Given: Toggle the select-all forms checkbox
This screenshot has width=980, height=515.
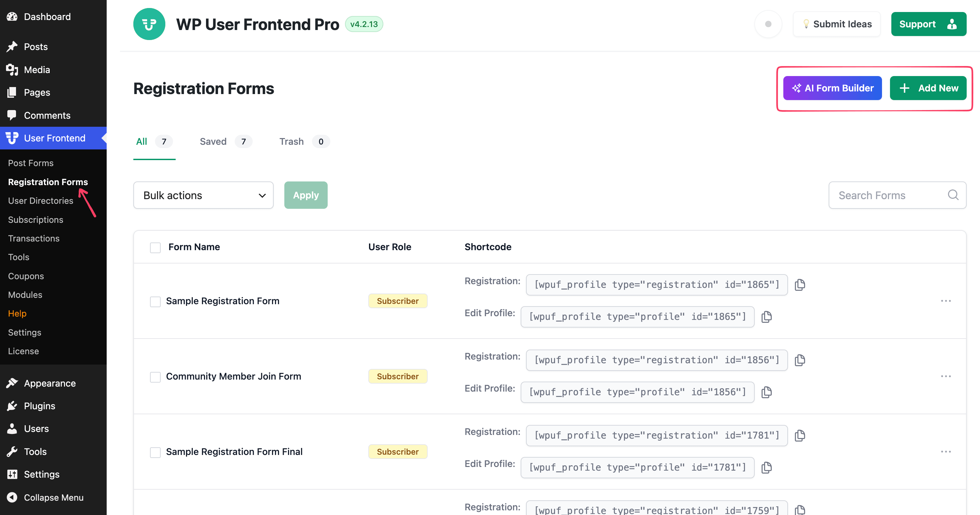Looking at the screenshot, I should [155, 247].
